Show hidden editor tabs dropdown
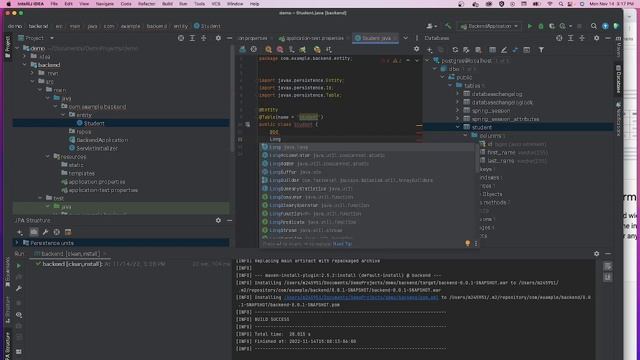The image size is (640, 360). click(x=405, y=38)
